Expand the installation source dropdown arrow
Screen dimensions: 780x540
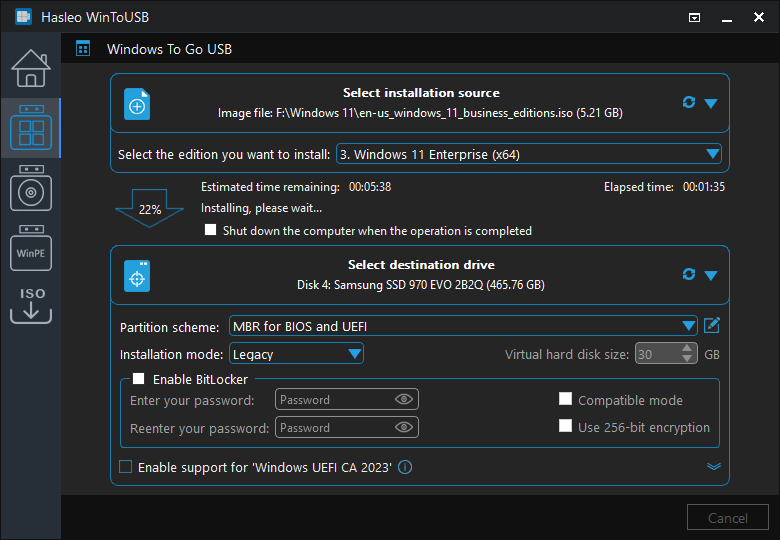[711, 103]
